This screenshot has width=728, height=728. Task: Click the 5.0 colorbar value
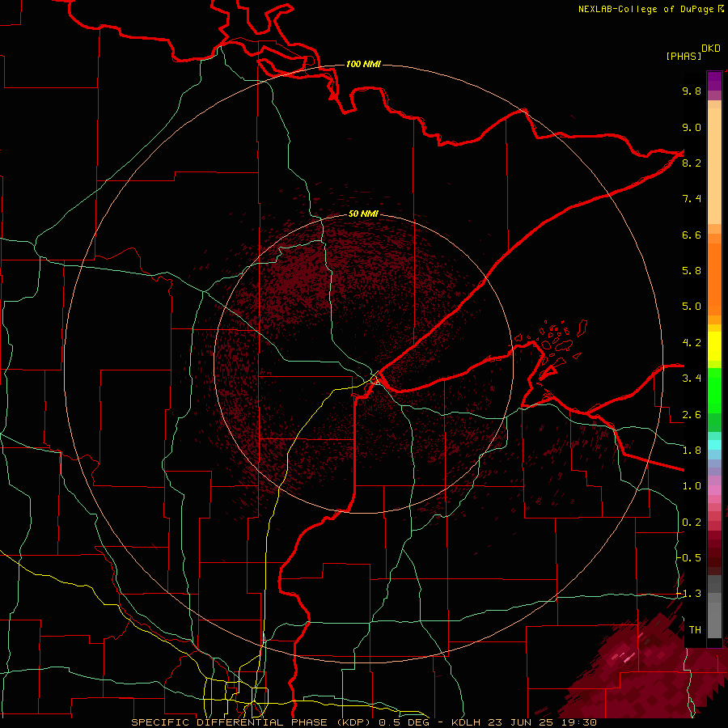tap(692, 307)
